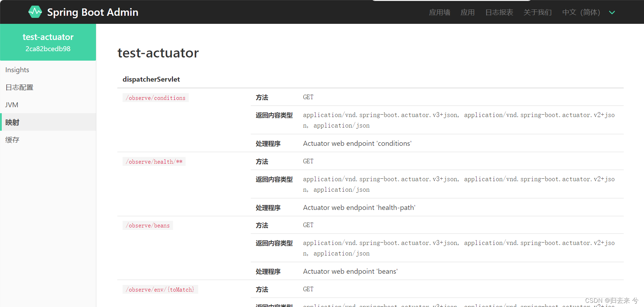Go to 日志报表 in the top navigation
This screenshot has width=644, height=307.
(x=499, y=12)
